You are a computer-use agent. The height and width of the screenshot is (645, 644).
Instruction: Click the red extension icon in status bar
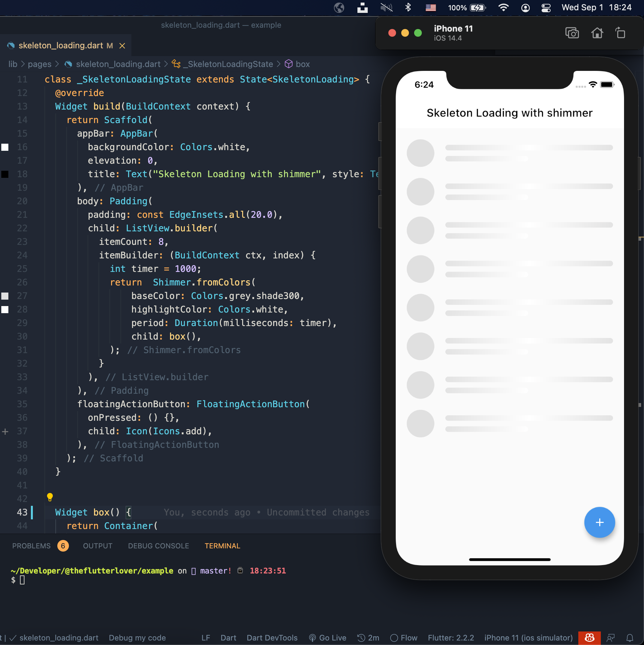tap(589, 638)
